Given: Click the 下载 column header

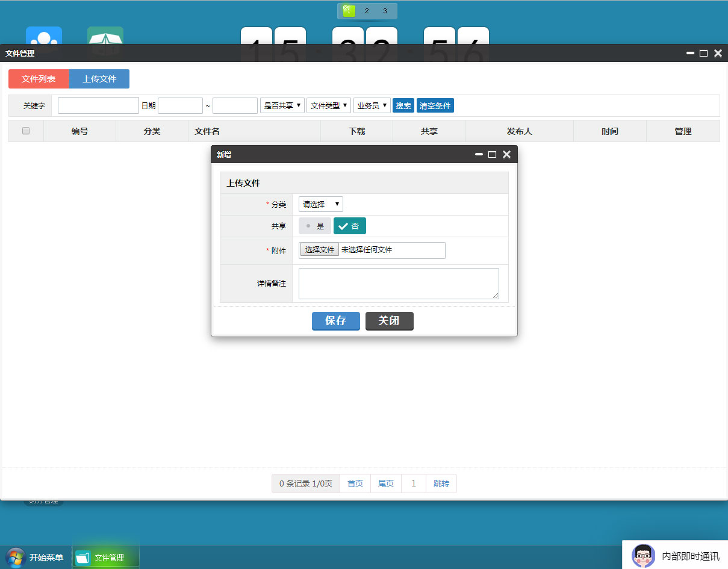Looking at the screenshot, I should point(356,131).
